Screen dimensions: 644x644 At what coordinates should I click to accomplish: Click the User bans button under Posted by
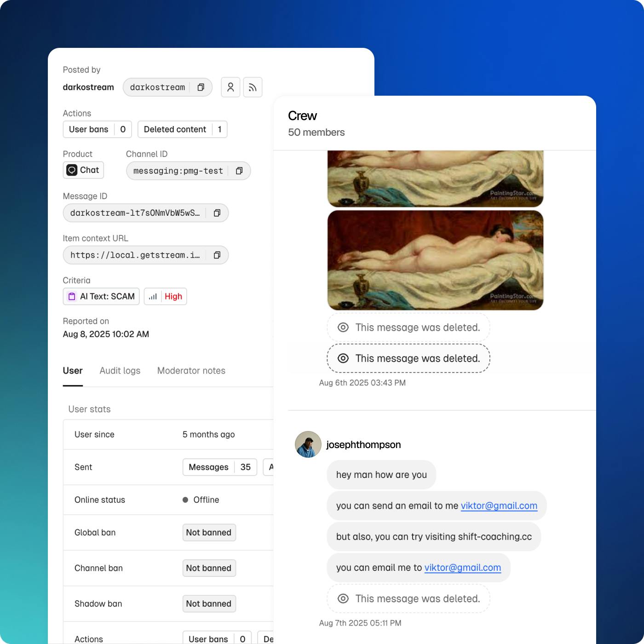pos(97,130)
